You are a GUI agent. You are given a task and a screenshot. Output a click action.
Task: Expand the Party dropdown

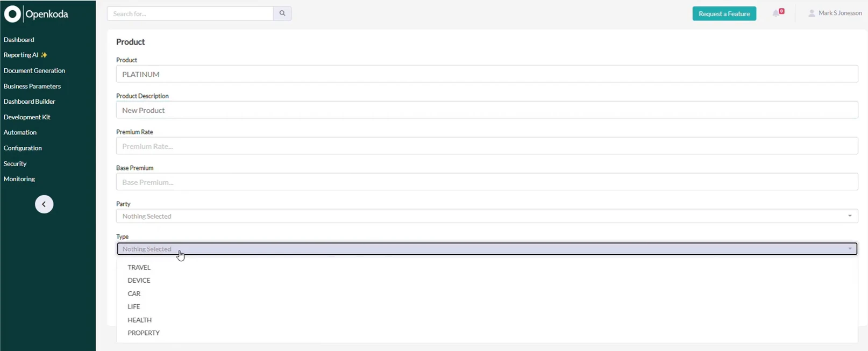(x=487, y=216)
